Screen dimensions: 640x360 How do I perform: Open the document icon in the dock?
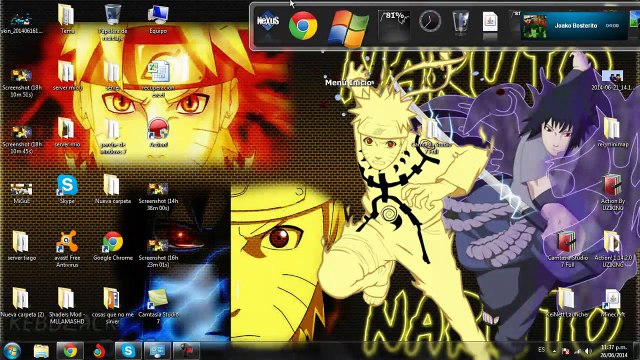point(490,22)
